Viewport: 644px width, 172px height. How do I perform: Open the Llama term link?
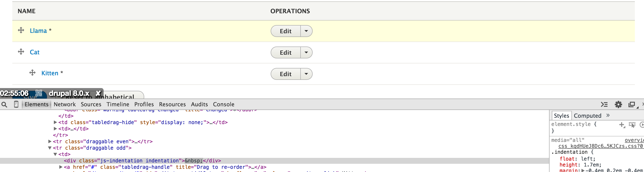38,31
